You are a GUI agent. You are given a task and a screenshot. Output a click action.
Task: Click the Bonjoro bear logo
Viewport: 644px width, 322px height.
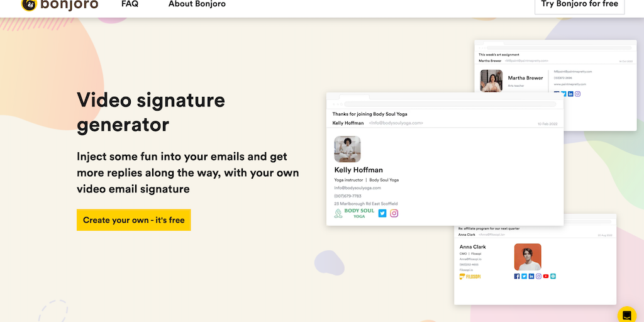point(29,5)
